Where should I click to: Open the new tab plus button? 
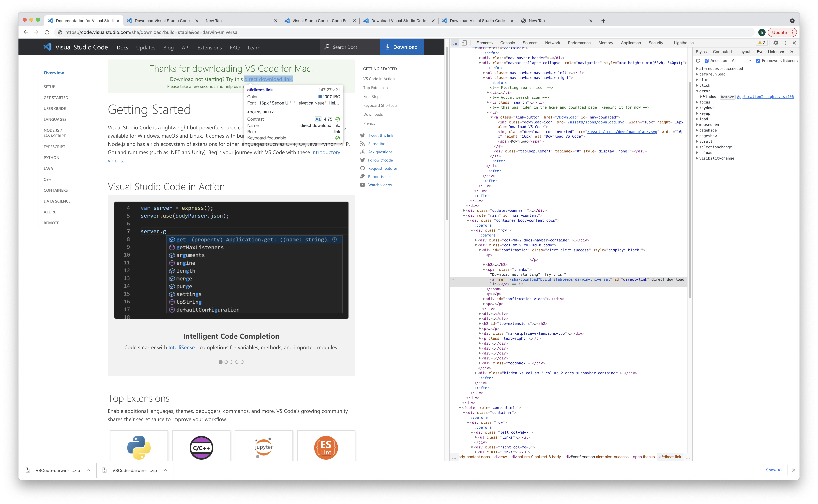[x=603, y=21]
